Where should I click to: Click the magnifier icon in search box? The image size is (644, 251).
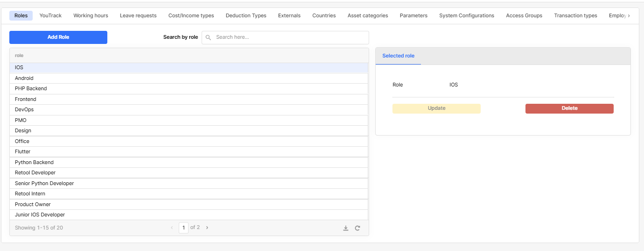[209, 37]
